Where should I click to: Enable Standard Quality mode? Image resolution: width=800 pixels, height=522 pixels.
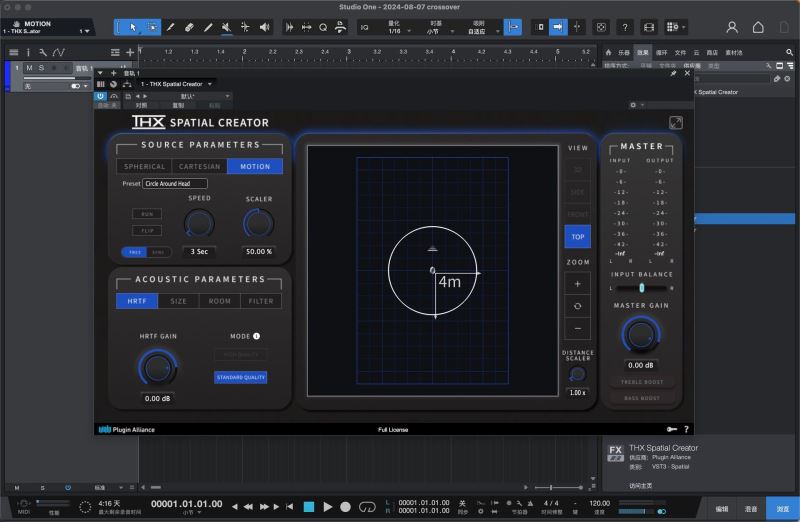click(x=240, y=377)
